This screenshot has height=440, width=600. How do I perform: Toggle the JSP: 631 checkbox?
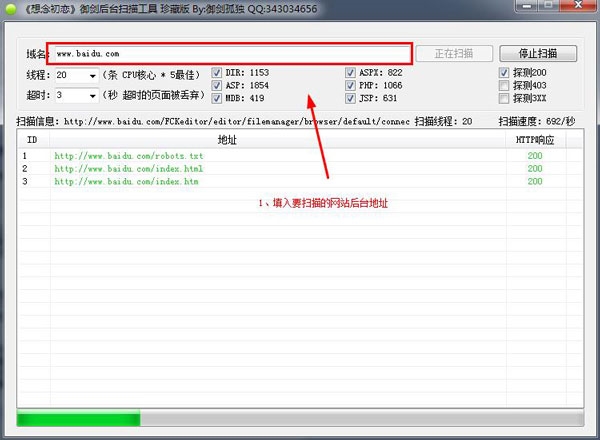(x=350, y=98)
